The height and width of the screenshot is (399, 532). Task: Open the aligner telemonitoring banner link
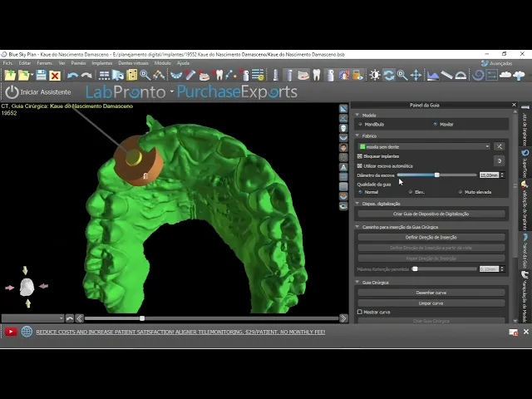pos(180,332)
